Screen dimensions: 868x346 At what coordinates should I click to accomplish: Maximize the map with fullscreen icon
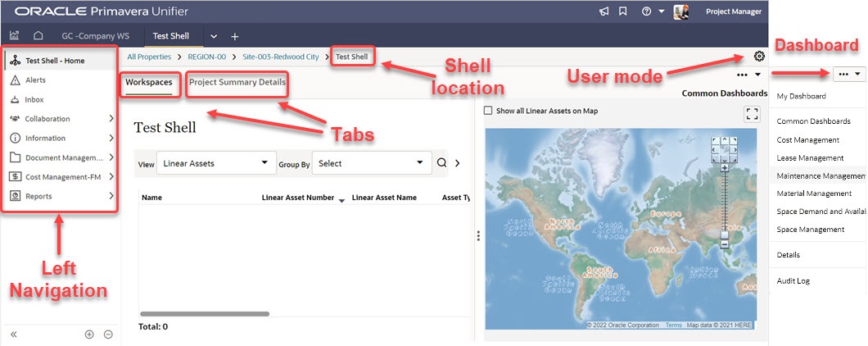click(x=753, y=114)
